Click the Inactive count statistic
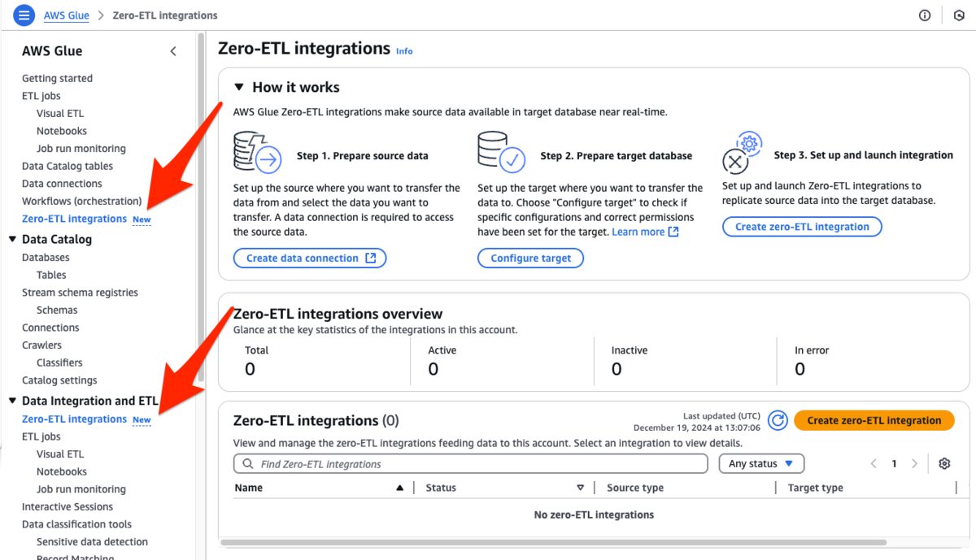This screenshot has width=976, height=560. pyautogui.click(x=617, y=369)
